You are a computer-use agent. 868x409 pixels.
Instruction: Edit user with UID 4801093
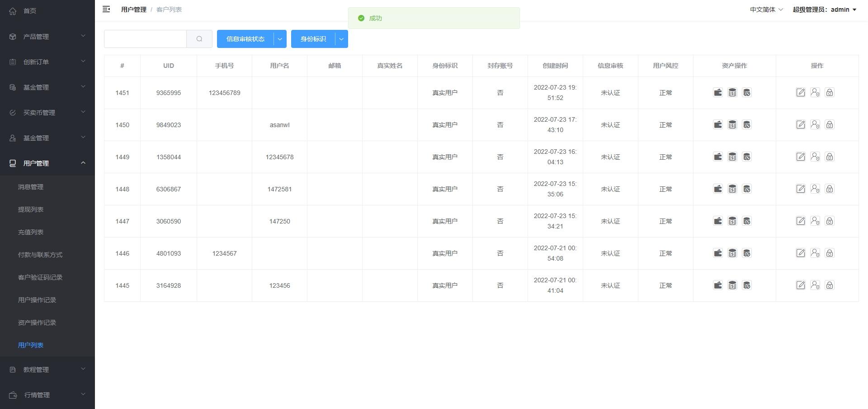[801, 253]
